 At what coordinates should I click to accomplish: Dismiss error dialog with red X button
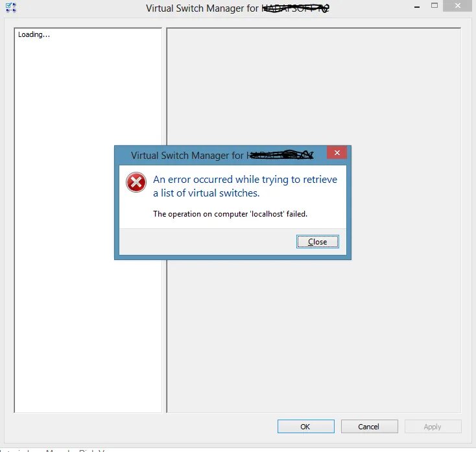point(337,152)
